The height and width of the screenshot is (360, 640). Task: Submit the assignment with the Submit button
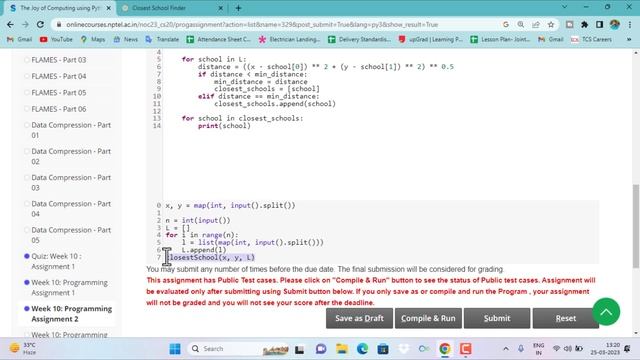[x=497, y=318]
